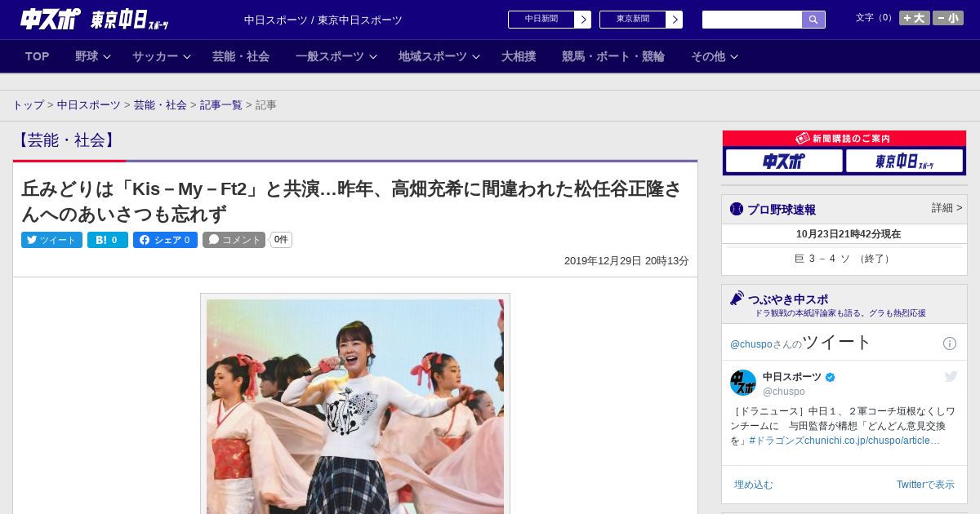Screen dimensions: 980x514
Task: Click the Chunichi Sports logo
Action: tap(50, 19)
